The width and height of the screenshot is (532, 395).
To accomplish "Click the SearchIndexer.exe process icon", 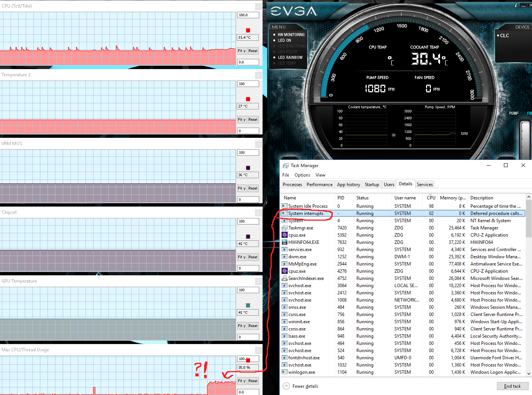I will (x=285, y=278).
